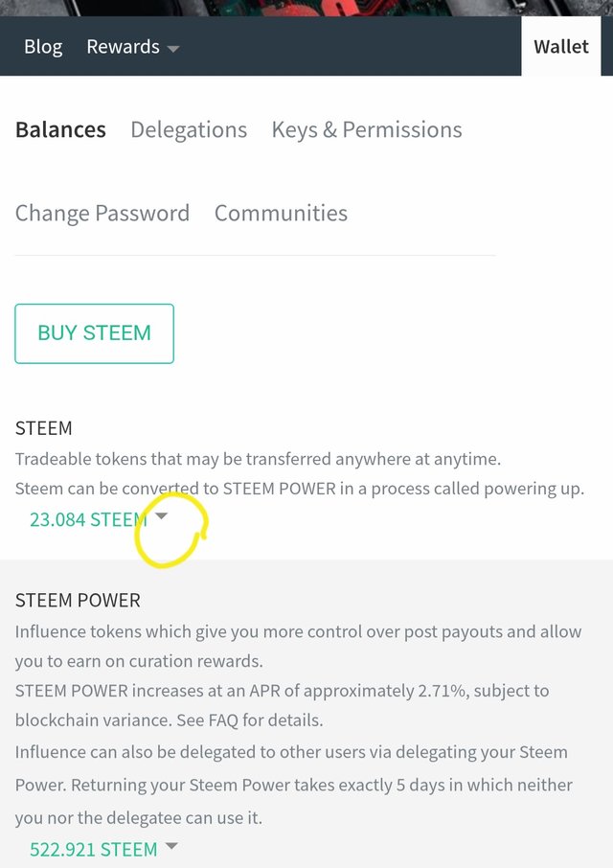The width and height of the screenshot is (613, 868).
Task: Expand the arrow beside 522.921 STEEM
Action: pyautogui.click(x=171, y=846)
